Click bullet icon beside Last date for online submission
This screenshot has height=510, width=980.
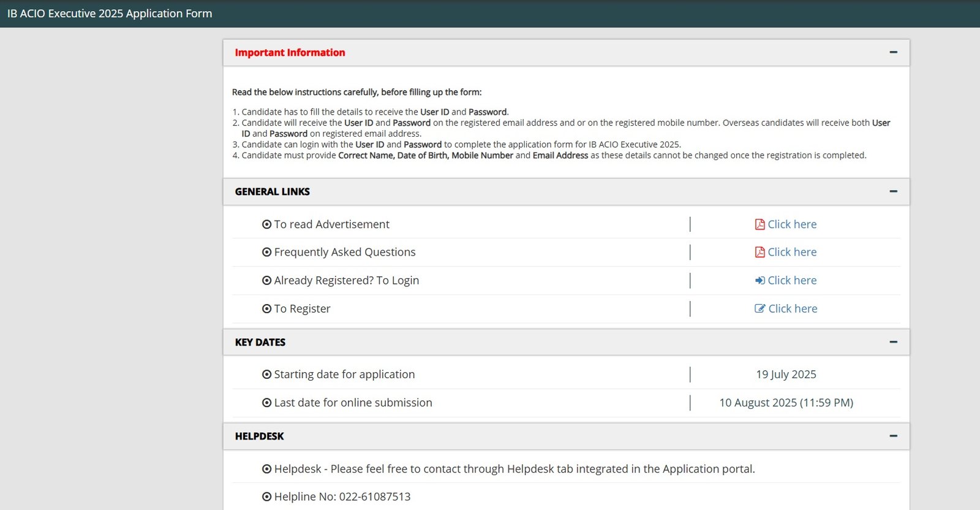266,403
